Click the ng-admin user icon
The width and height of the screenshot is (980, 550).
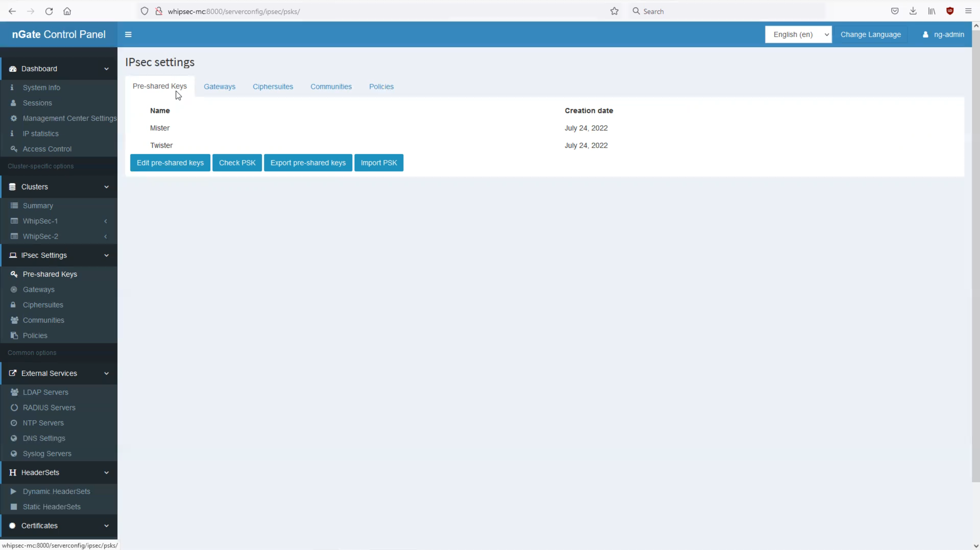click(x=925, y=35)
